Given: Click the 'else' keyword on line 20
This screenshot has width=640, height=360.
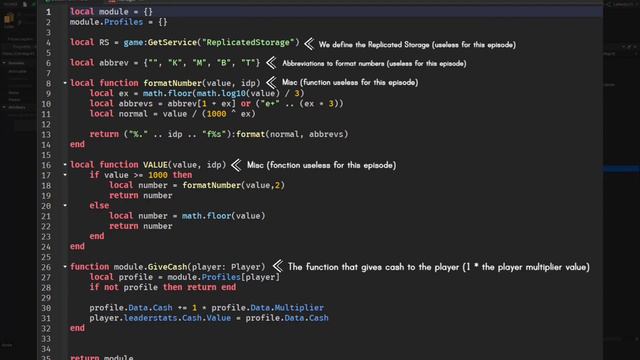Looking at the screenshot, I should (99, 206).
